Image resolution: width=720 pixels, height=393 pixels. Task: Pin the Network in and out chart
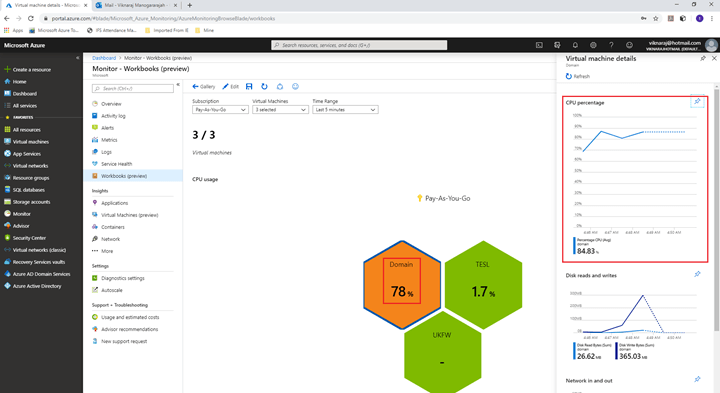pyautogui.click(x=697, y=379)
